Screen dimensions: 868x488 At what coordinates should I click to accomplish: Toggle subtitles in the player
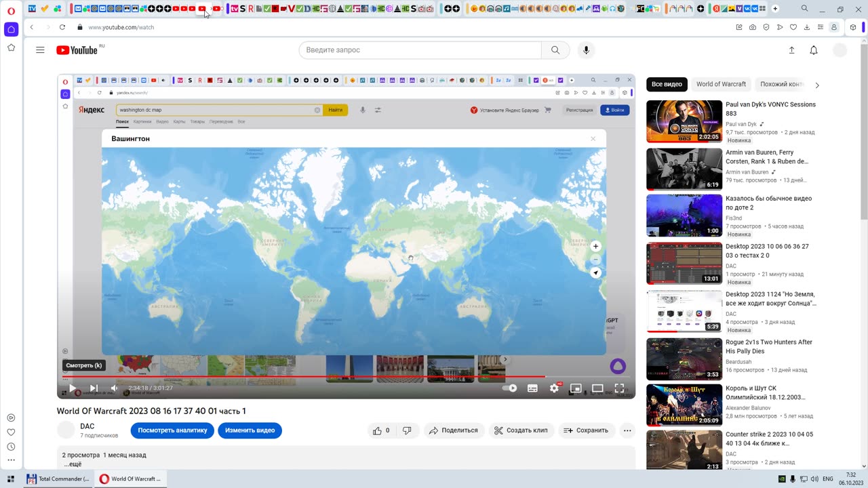coord(532,388)
